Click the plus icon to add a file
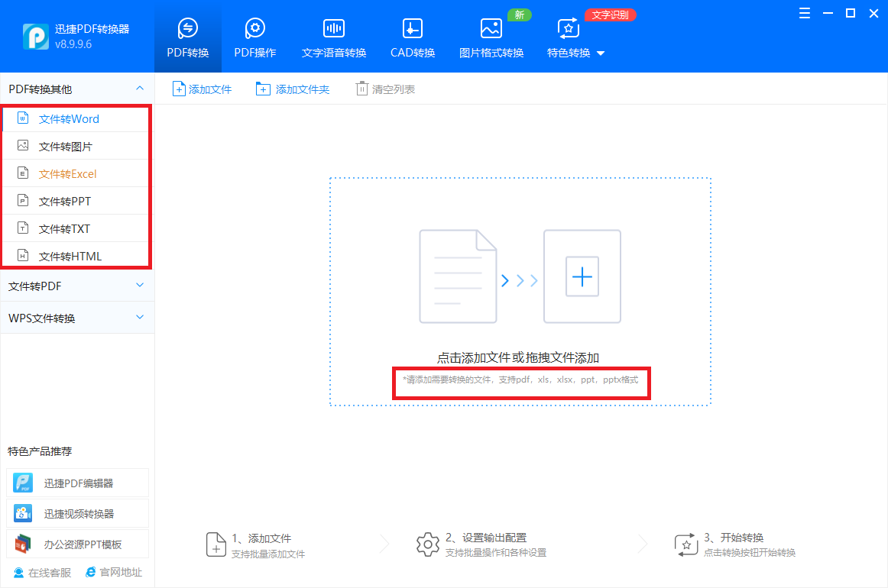The height and width of the screenshot is (588, 888). [x=582, y=276]
